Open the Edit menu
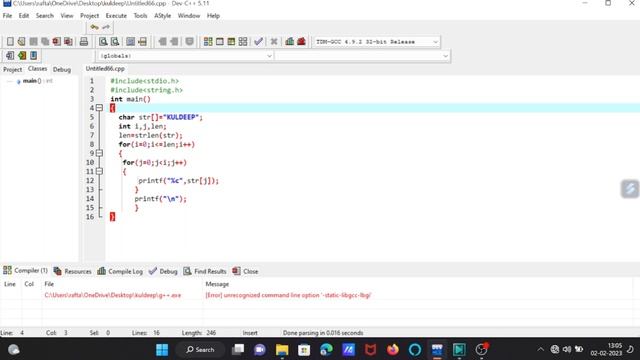Image resolution: width=640 pixels, height=360 pixels. (24, 16)
